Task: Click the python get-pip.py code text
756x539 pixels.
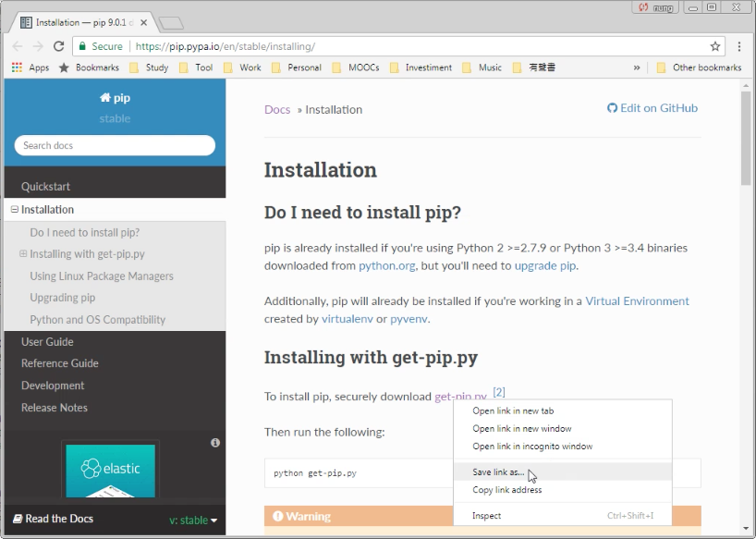Action: (x=315, y=473)
